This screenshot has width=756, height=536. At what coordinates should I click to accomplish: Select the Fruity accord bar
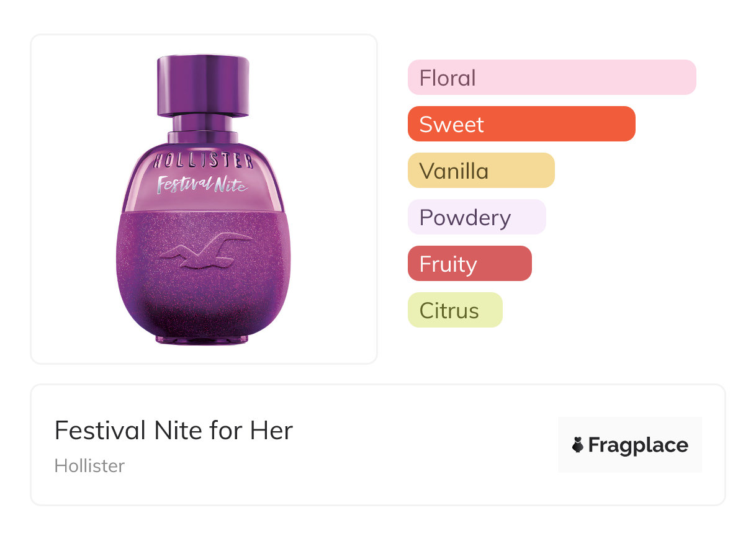coord(469,264)
